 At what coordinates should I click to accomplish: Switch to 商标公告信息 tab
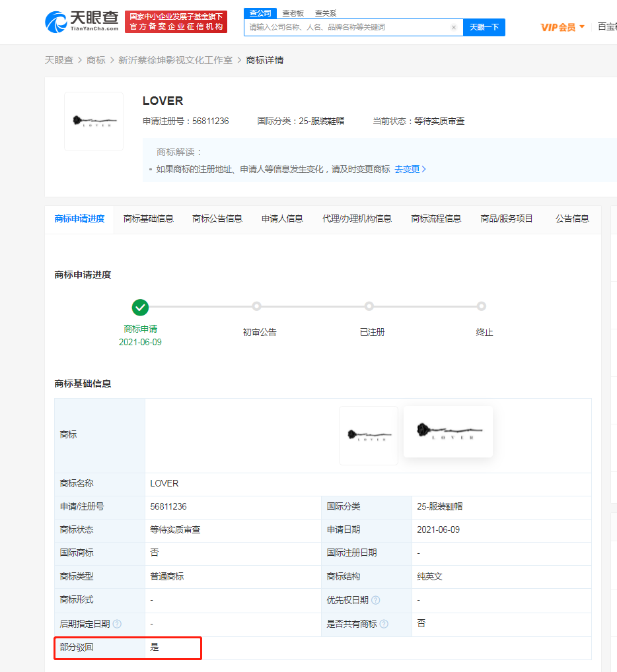tap(217, 219)
